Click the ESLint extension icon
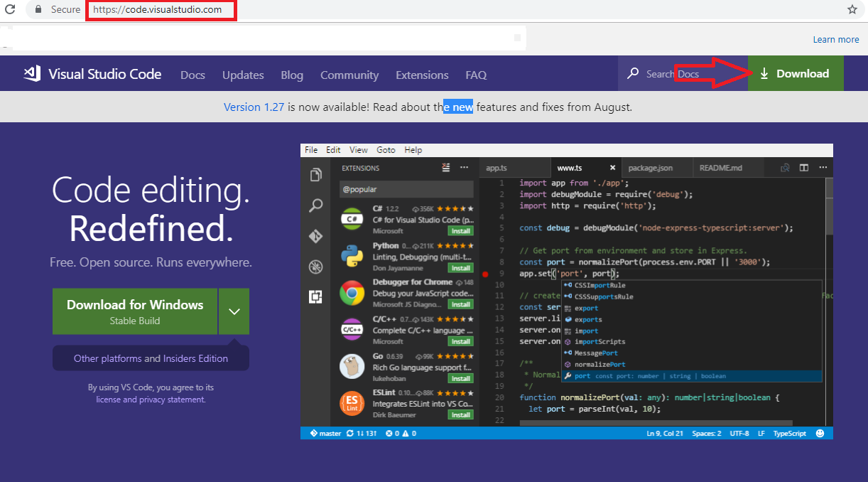The image size is (868, 482). pyautogui.click(x=352, y=404)
